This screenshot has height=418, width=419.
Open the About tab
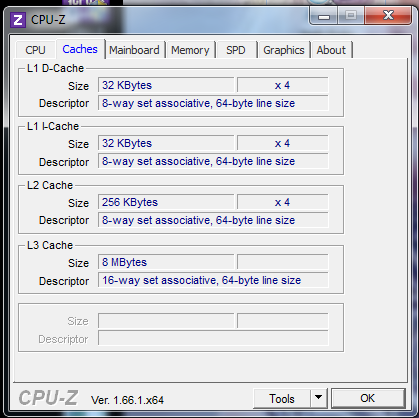point(331,50)
